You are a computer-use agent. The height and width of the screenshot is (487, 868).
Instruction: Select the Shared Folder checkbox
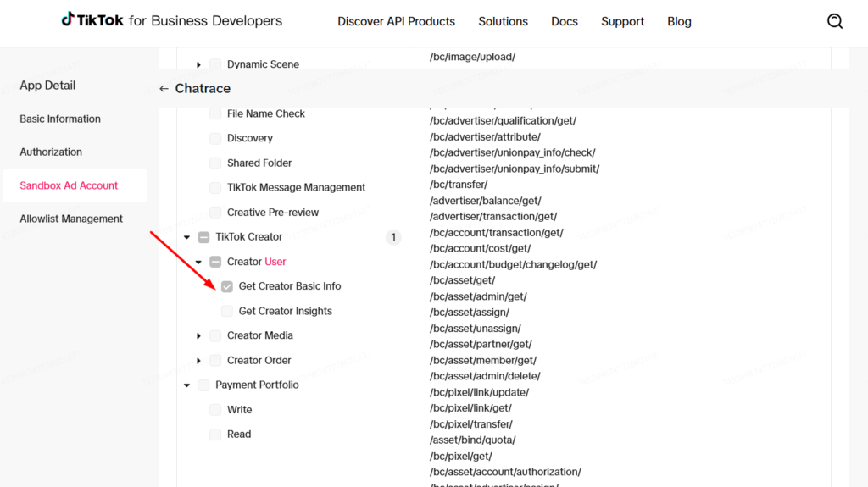click(215, 163)
